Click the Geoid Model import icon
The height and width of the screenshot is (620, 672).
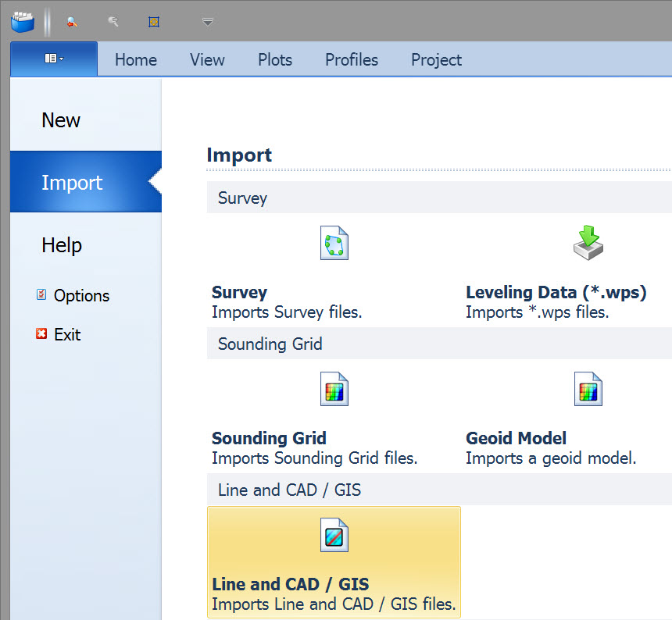pyautogui.click(x=588, y=389)
